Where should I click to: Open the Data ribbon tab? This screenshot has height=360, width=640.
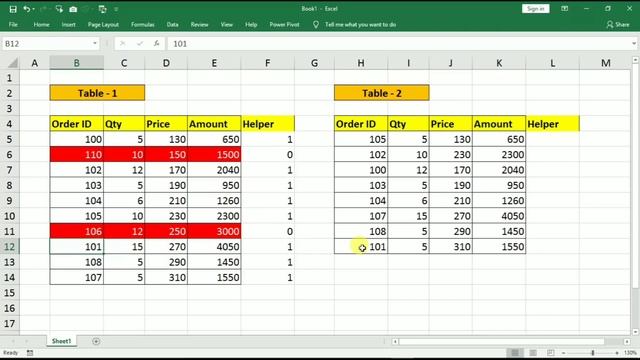pos(172,24)
